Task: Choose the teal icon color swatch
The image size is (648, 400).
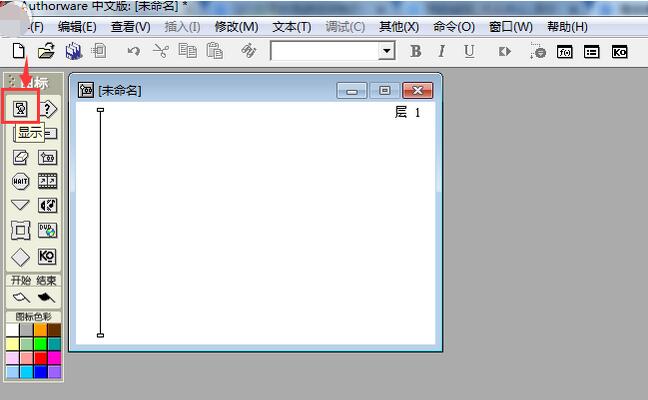Action: 54,344
